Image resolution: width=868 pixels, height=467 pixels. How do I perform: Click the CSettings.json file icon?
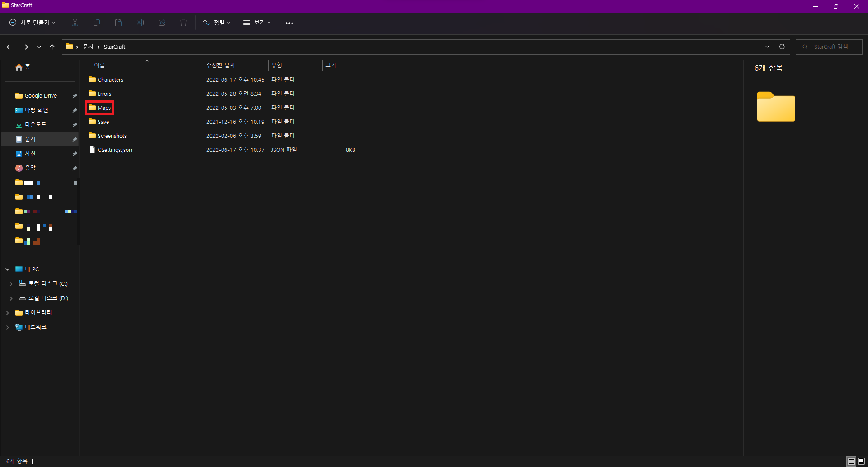pos(92,150)
